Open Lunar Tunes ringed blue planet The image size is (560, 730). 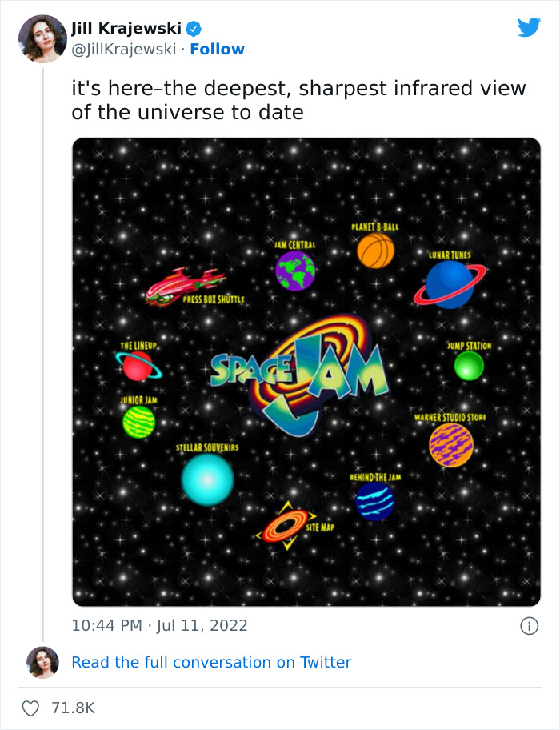pos(447,284)
